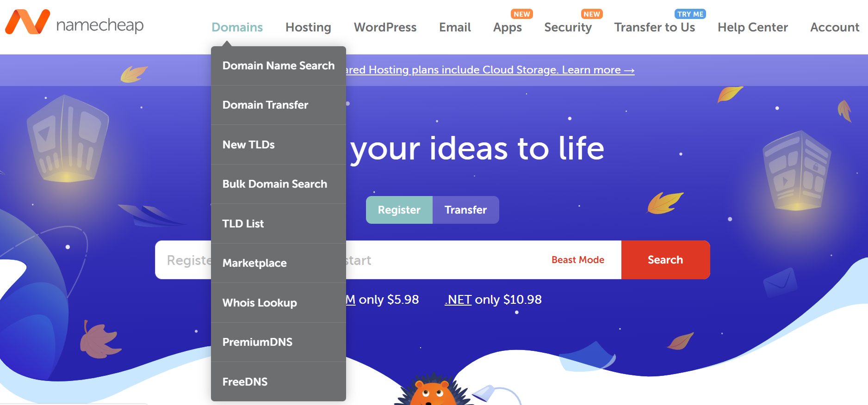Open the Email menu

[455, 27]
